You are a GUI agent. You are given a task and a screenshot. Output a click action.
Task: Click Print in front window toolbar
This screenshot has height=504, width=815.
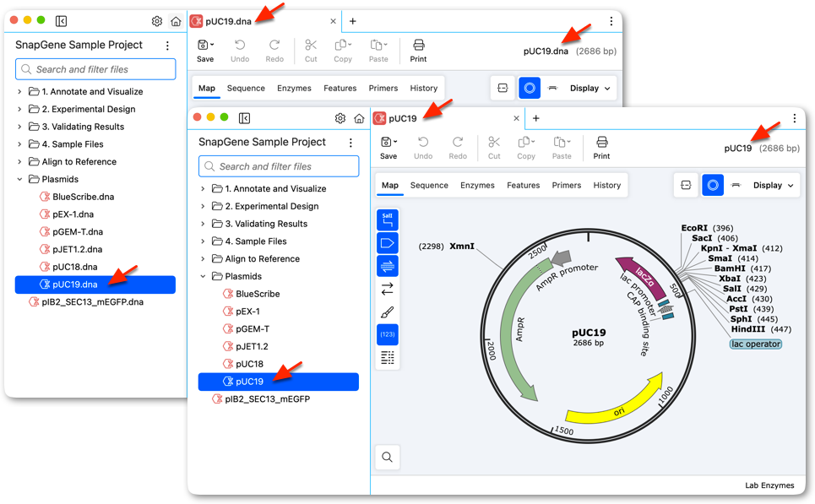[x=601, y=148]
